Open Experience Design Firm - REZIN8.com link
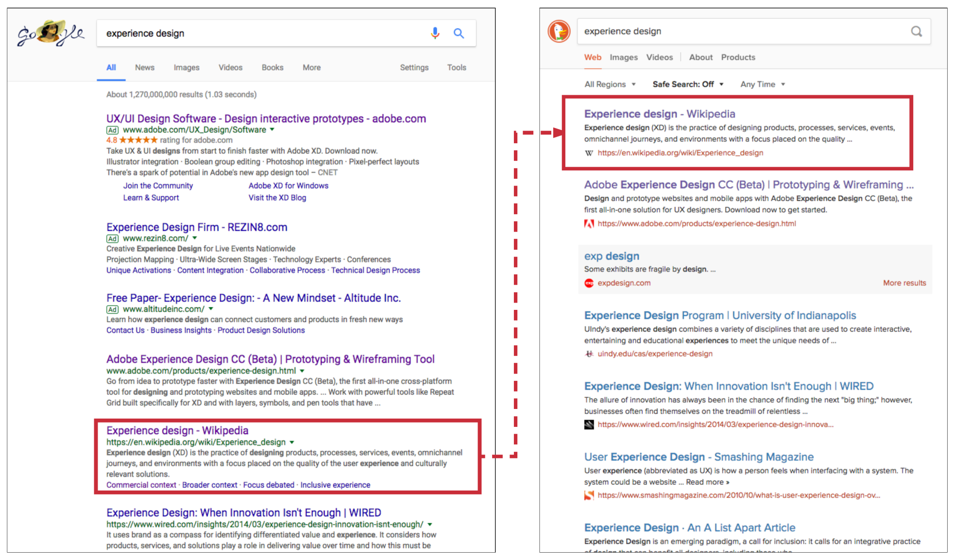 click(x=197, y=227)
